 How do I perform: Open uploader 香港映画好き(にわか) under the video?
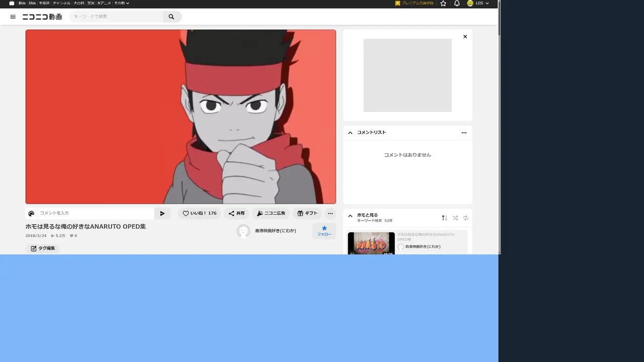coord(275,231)
